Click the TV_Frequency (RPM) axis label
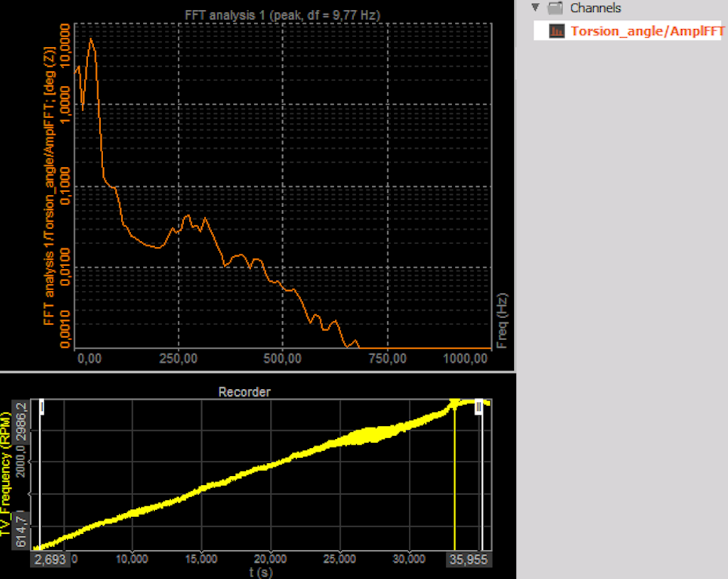Screen dimensions: 728x579 (5, 474)
